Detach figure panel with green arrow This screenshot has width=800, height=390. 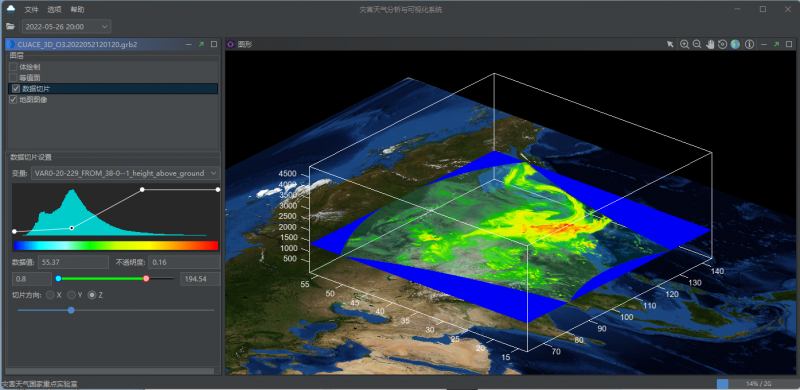[777, 44]
